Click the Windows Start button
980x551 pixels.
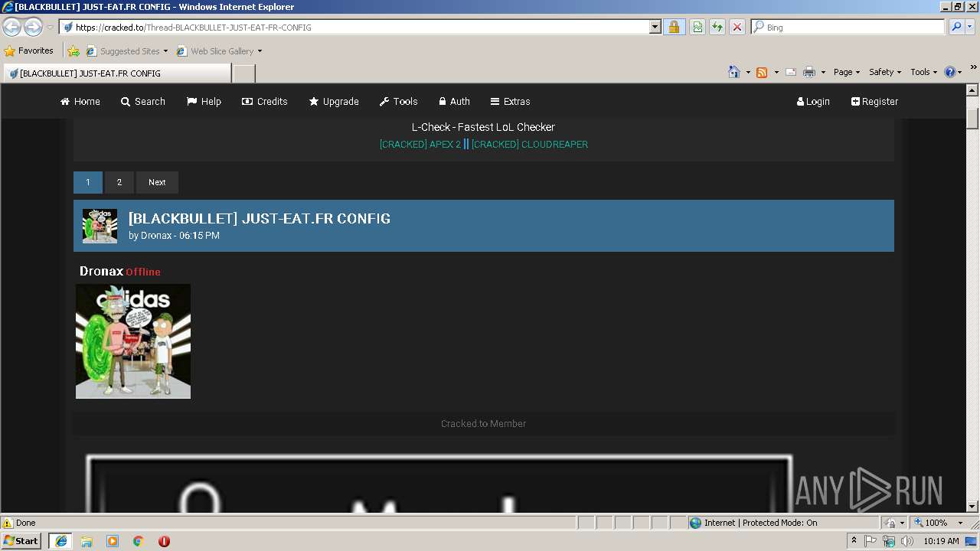click(x=21, y=541)
